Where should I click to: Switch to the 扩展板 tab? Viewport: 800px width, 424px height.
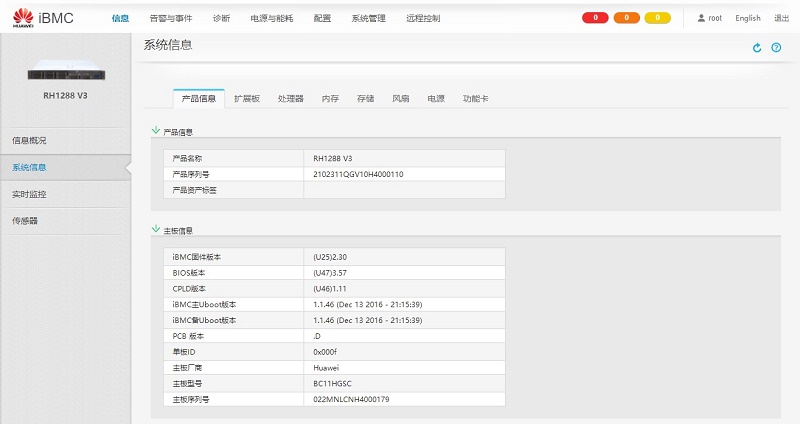coord(247,98)
